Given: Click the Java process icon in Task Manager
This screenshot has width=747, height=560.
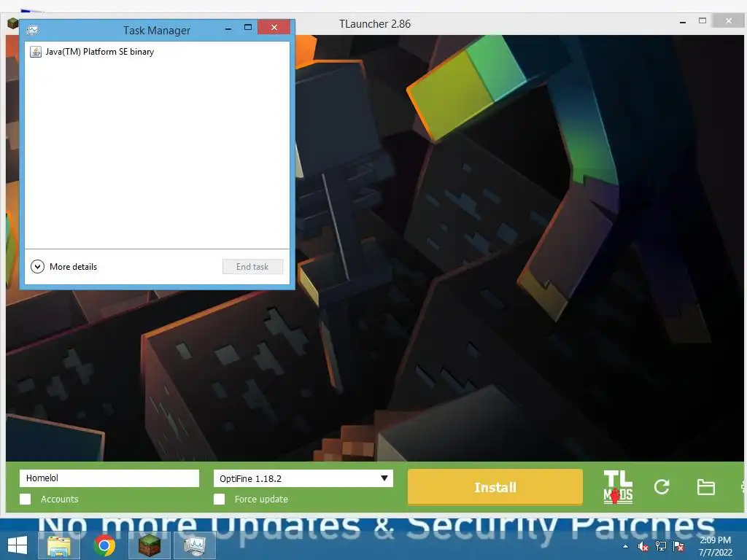Looking at the screenshot, I should point(36,52).
